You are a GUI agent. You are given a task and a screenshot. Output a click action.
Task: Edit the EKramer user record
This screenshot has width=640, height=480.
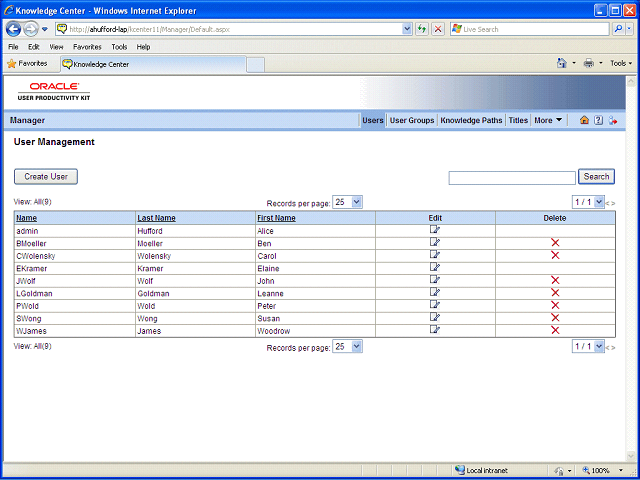(x=435, y=267)
